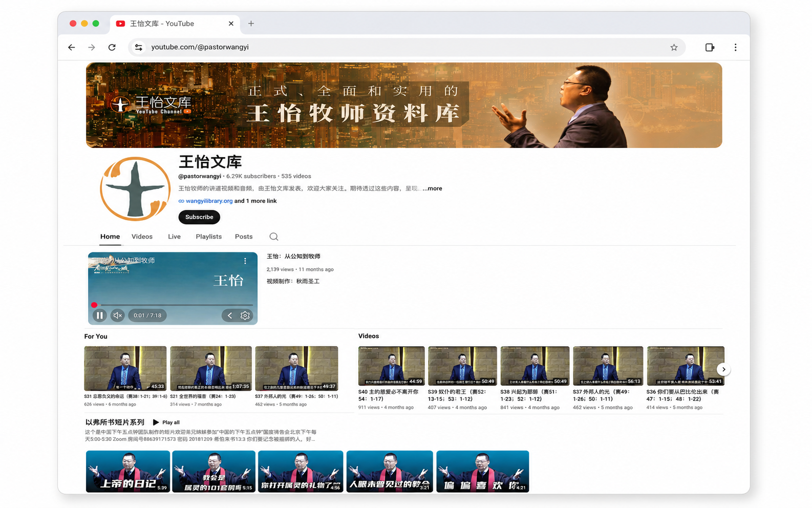Open Chrome three-dot menu

coord(735,47)
